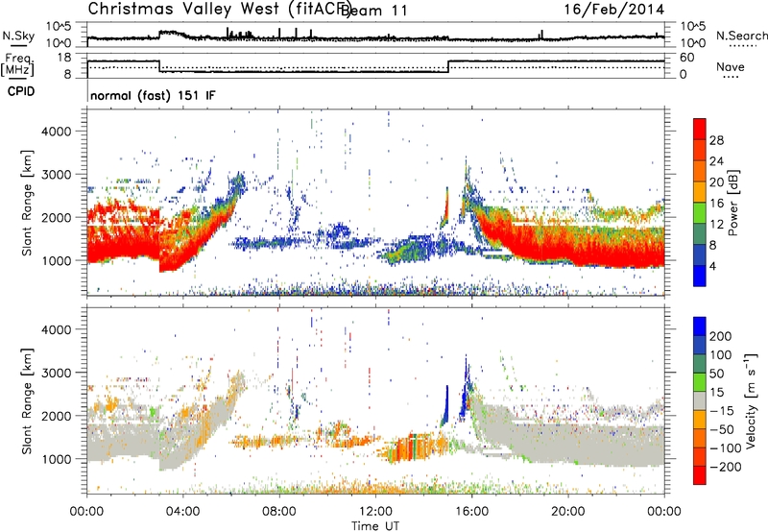
Task: Click the power spike near 15:00 UT
Action: tap(445, 207)
